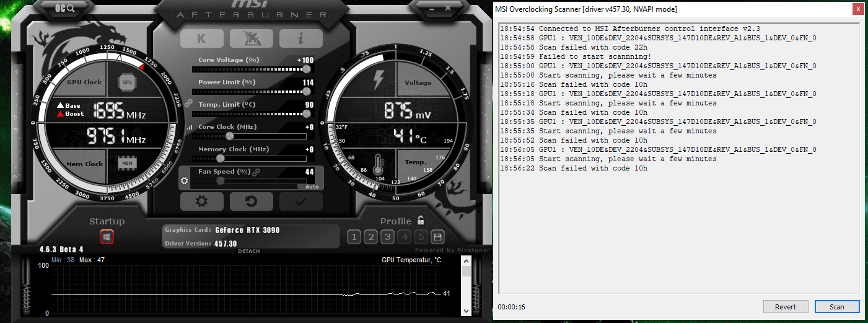This screenshot has width=868, height=323.
Task: Click the 875 mV voltage readout
Action: (407, 111)
